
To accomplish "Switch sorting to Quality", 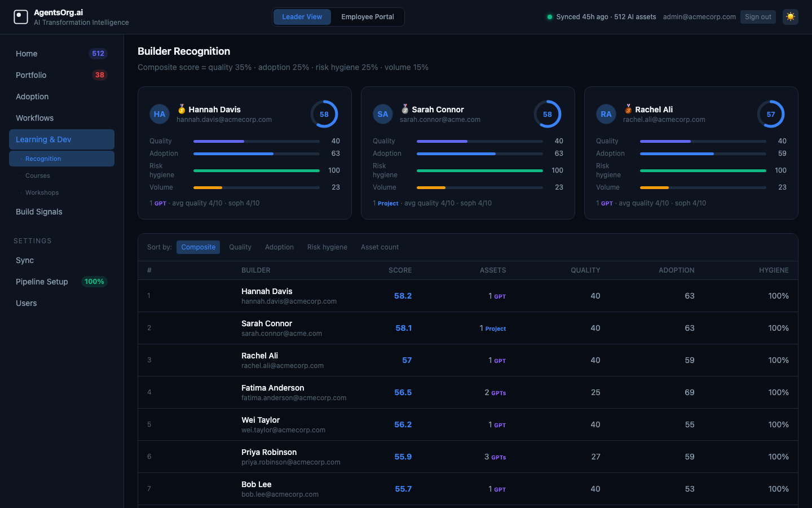I will (x=240, y=247).
